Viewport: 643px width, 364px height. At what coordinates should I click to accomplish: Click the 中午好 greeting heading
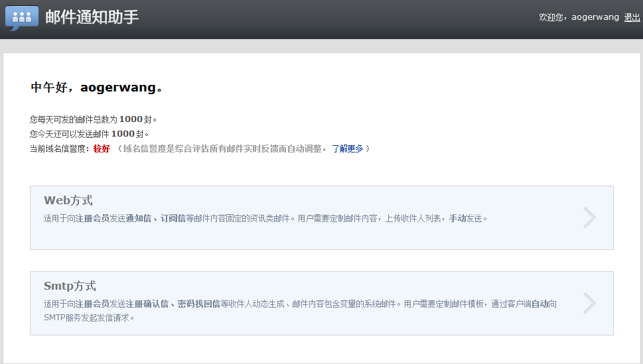tap(97, 88)
